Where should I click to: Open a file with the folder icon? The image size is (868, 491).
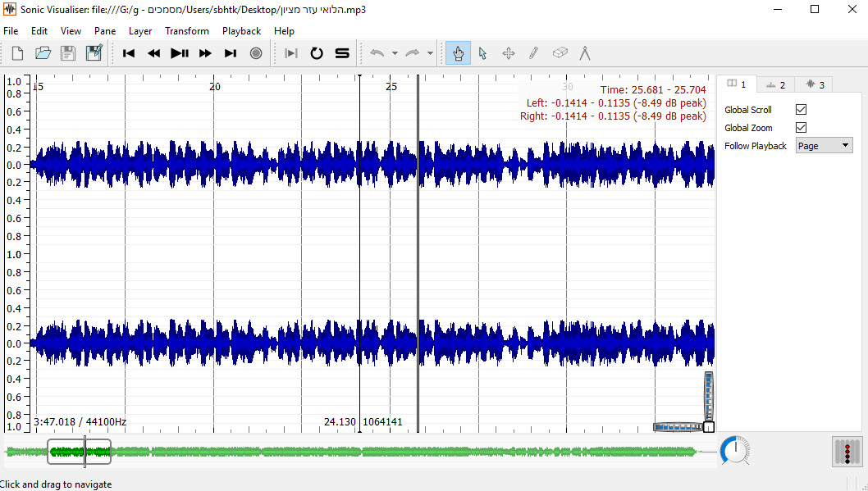[43, 53]
